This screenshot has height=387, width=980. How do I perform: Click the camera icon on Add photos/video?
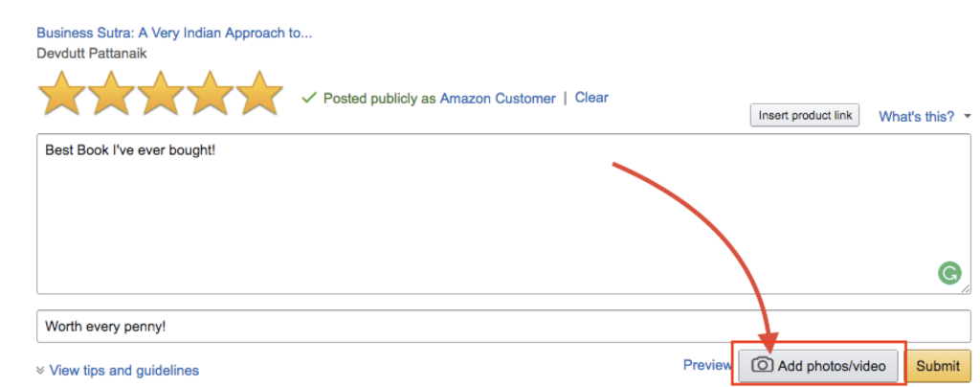pyautogui.click(x=762, y=365)
